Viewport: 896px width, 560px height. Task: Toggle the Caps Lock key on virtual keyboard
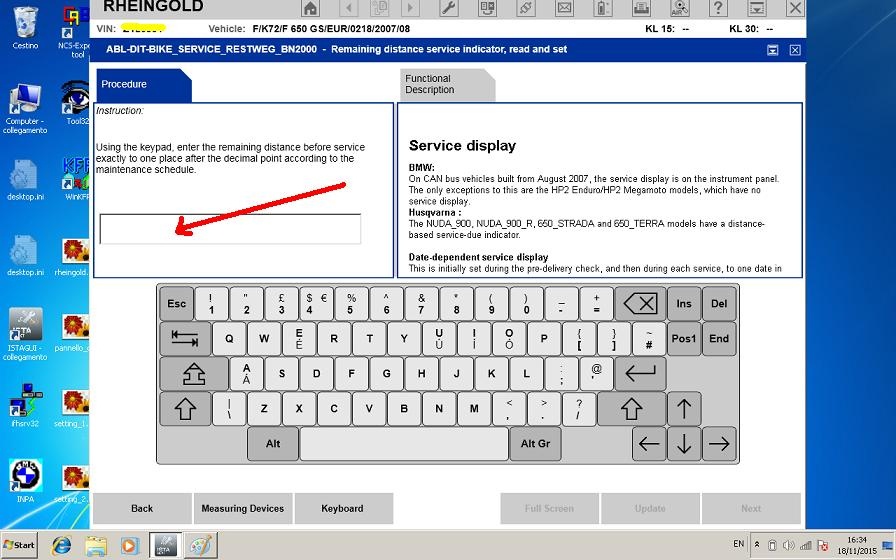click(194, 374)
